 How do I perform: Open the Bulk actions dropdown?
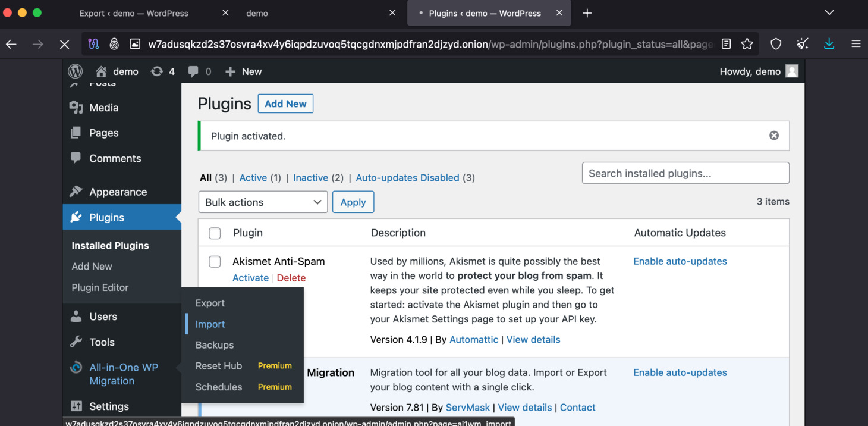tap(263, 202)
